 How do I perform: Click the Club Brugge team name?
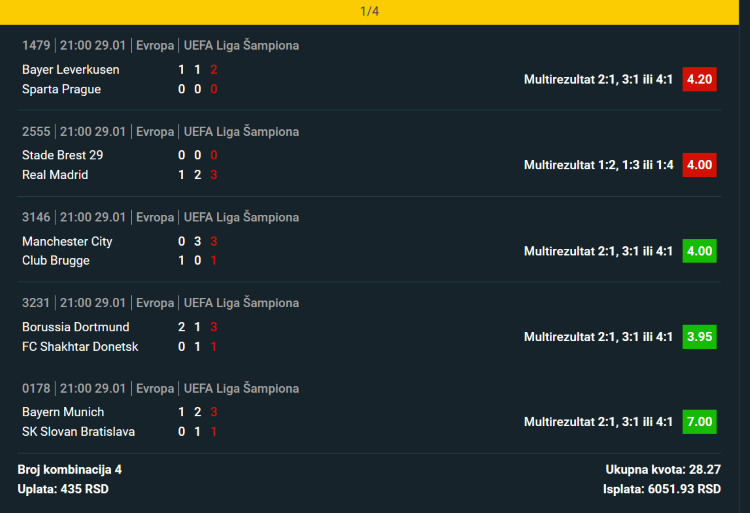pyautogui.click(x=56, y=260)
